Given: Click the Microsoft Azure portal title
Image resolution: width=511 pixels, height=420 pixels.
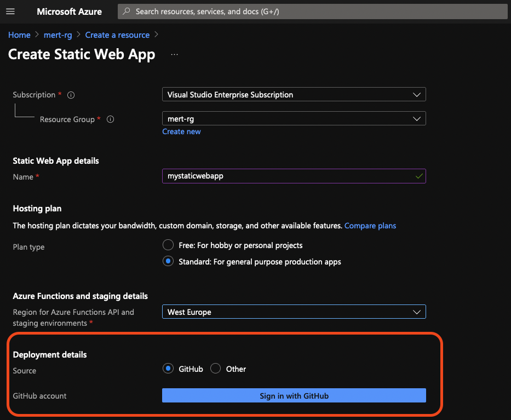Looking at the screenshot, I should click(x=69, y=11).
